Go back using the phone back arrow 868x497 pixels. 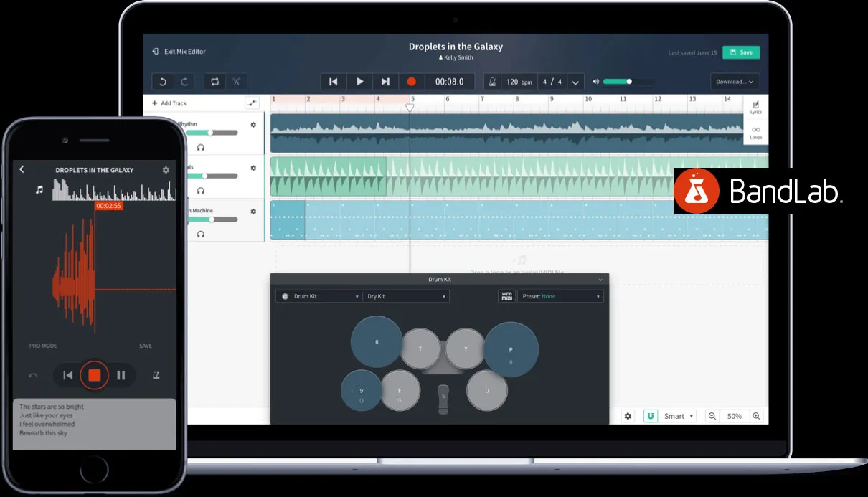[x=22, y=169]
